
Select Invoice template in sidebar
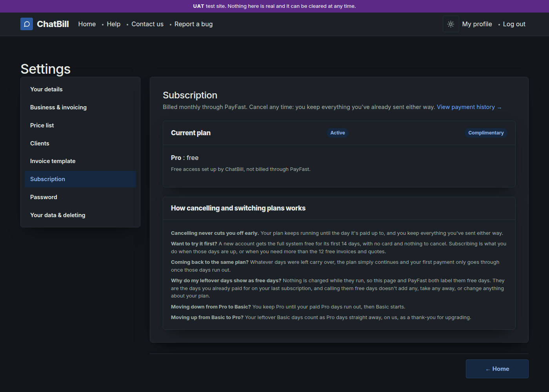[80, 161]
